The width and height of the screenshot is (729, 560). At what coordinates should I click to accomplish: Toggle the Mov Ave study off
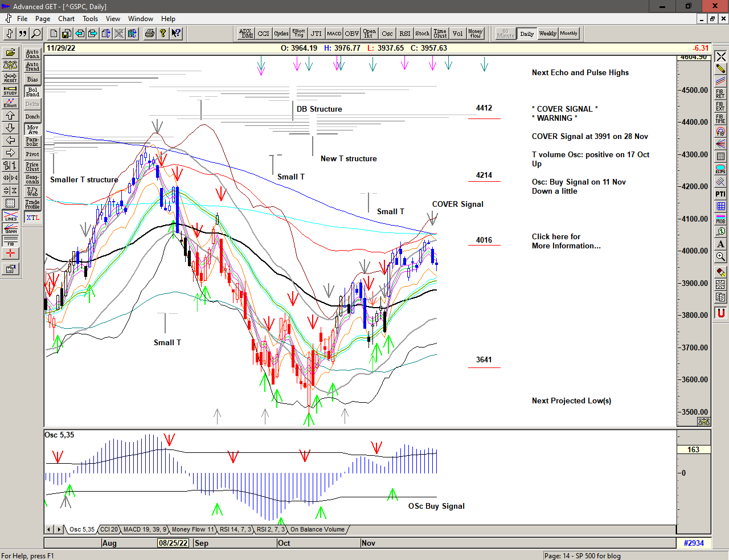tap(32, 129)
